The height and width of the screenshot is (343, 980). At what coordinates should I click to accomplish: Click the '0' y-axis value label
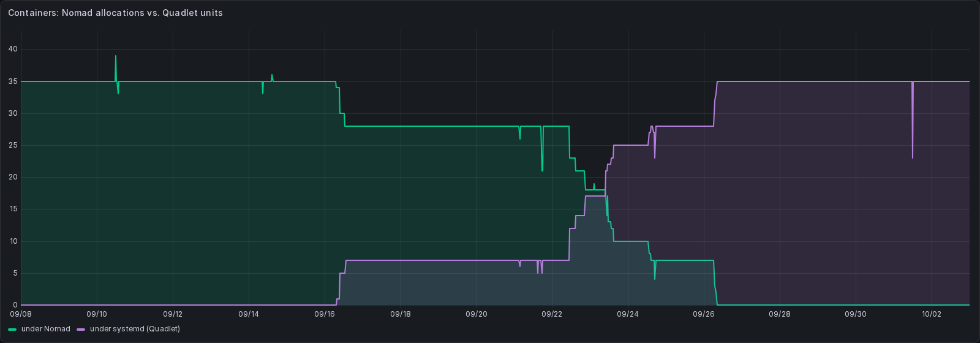click(15, 305)
